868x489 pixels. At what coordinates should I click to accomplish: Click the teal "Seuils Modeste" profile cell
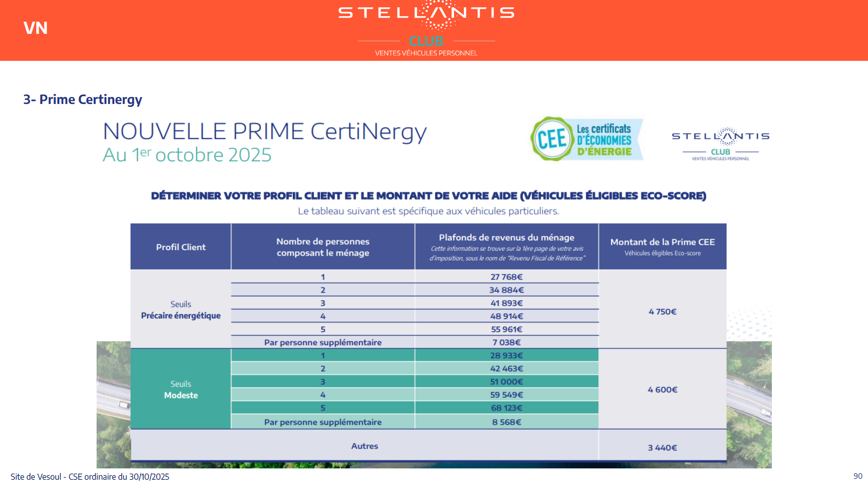(180, 389)
